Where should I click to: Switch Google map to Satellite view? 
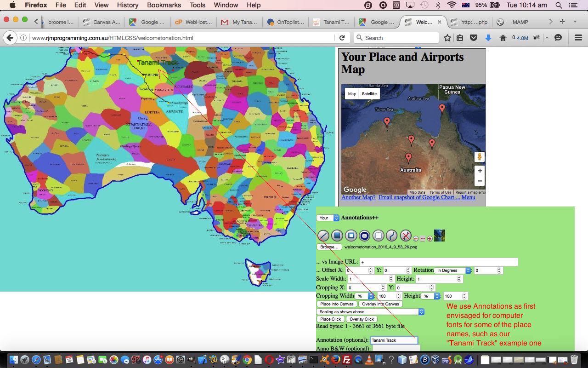point(369,94)
